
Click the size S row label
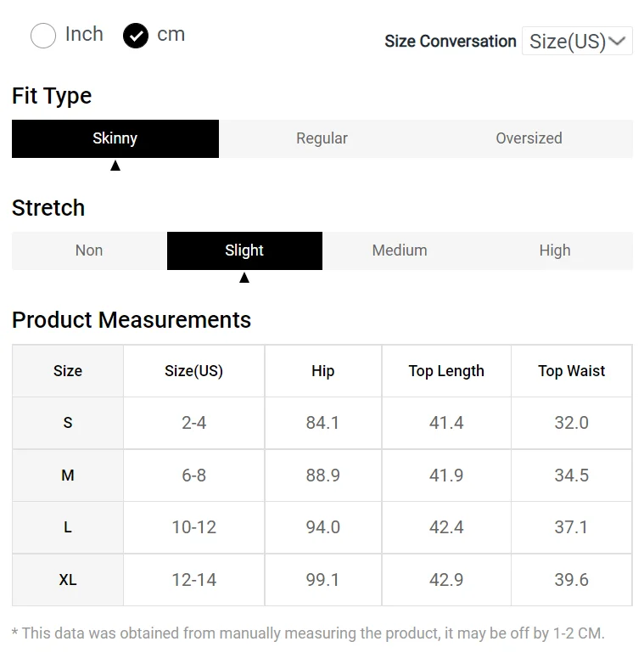[68, 423]
